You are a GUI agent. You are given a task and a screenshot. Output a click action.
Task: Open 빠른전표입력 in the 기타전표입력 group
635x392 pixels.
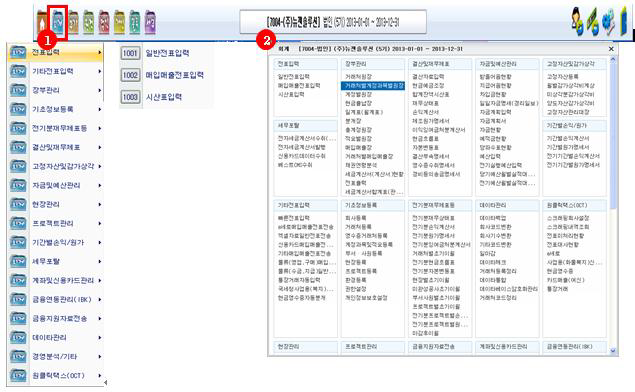coord(294,218)
